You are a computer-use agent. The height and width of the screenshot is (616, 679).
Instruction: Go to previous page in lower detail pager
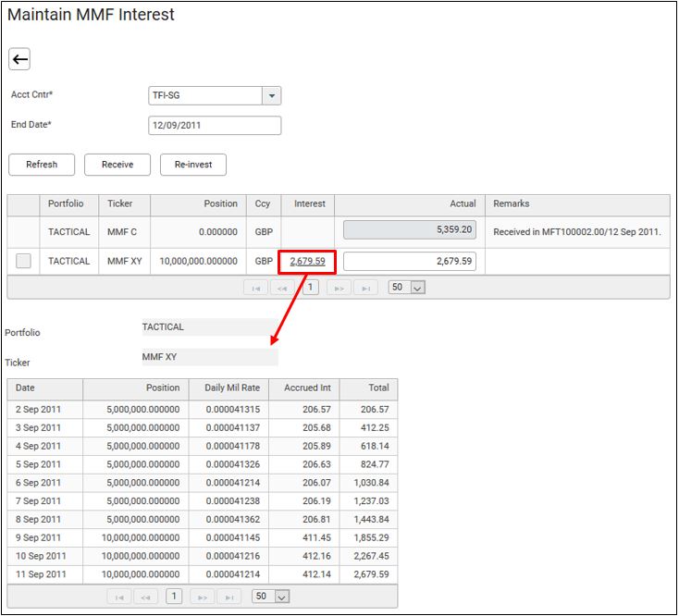[147, 597]
